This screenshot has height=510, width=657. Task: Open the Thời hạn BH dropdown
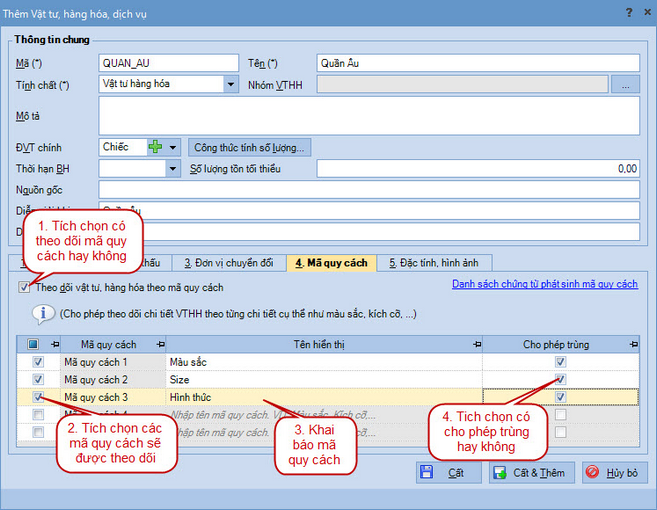[x=173, y=169]
